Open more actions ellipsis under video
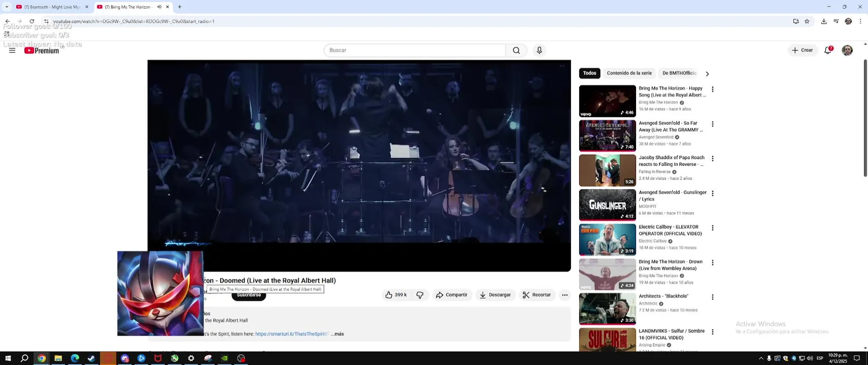Image resolution: width=868 pixels, height=365 pixels. click(x=564, y=295)
